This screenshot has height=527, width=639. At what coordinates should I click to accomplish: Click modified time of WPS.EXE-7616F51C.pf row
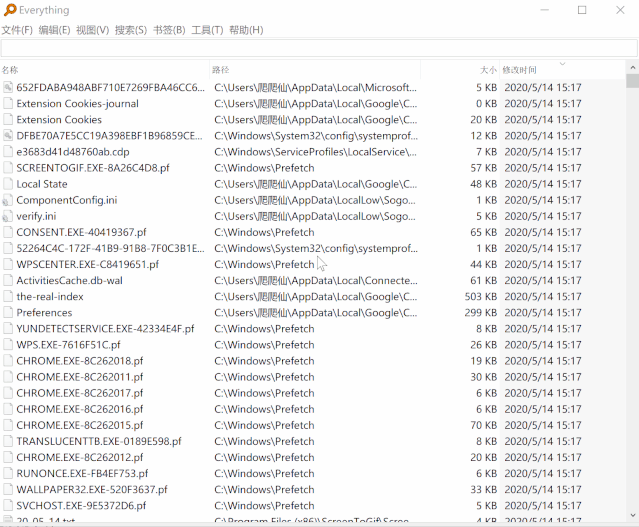tap(543, 345)
